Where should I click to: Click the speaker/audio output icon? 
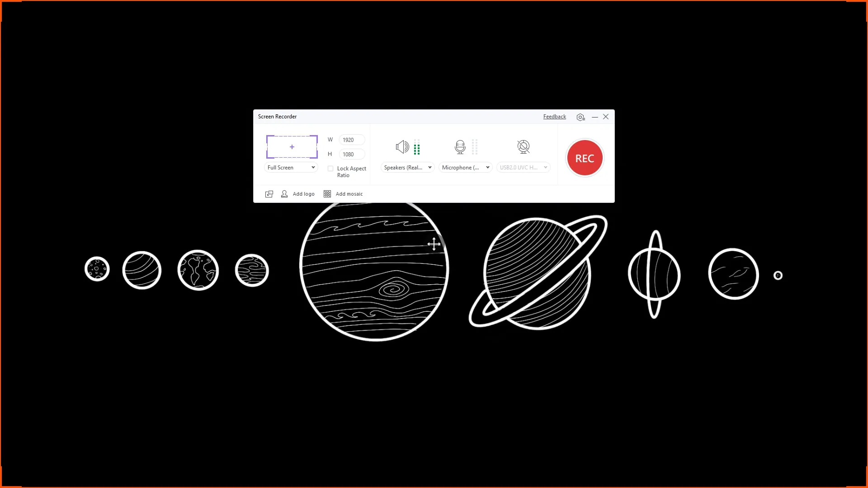(x=402, y=146)
